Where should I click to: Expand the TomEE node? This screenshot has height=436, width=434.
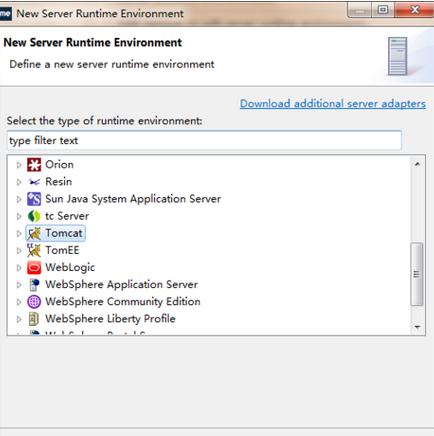point(19,250)
